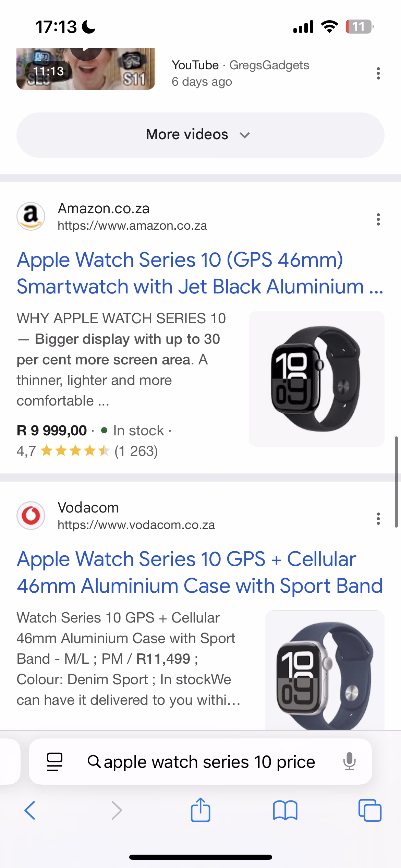Show all open tabs icon
401x868 pixels.
click(x=370, y=810)
